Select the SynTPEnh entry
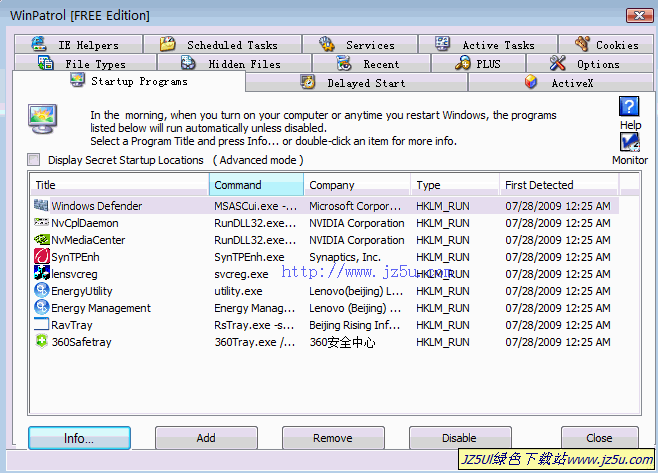 (324, 257)
